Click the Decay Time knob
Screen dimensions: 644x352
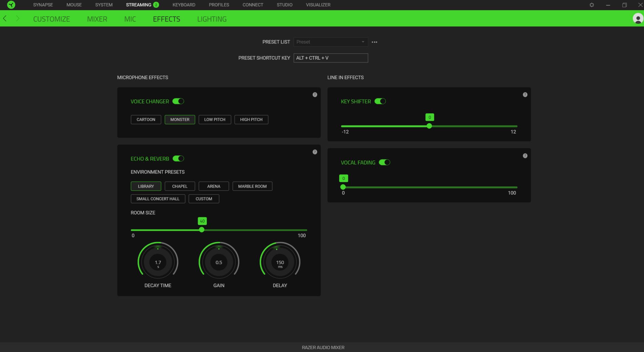pyautogui.click(x=158, y=262)
